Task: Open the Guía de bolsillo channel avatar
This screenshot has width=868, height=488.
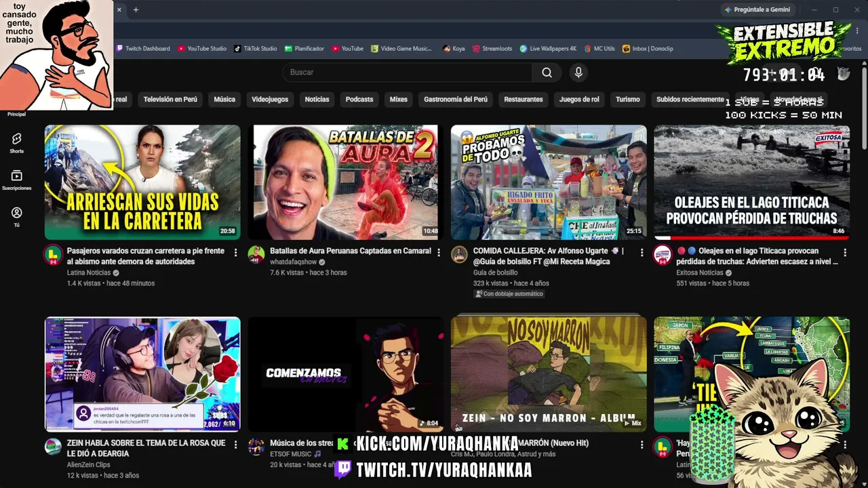Action: click(x=460, y=255)
